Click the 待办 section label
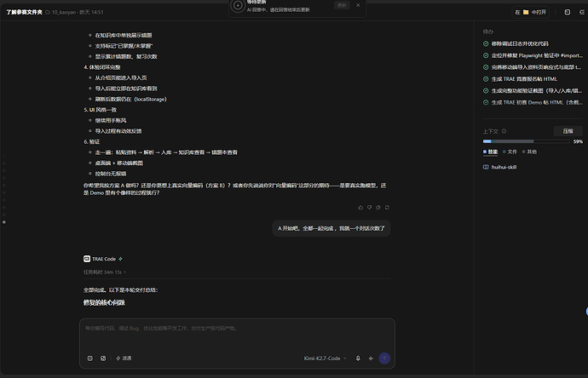 pos(488,31)
